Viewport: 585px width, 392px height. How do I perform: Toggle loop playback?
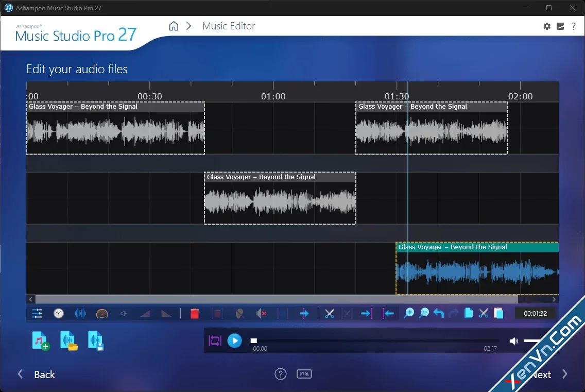coord(215,340)
